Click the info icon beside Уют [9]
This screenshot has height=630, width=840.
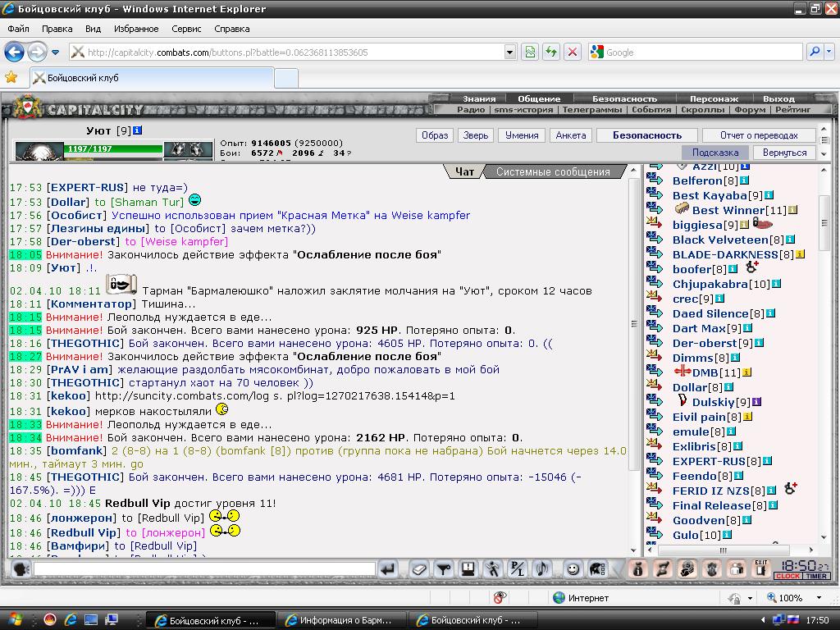pyautogui.click(x=137, y=130)
